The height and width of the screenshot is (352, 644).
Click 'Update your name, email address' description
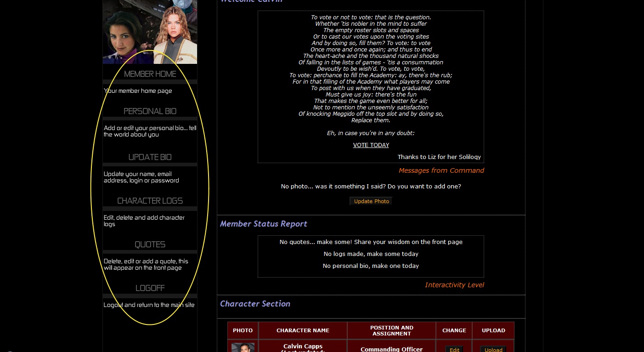141,177
